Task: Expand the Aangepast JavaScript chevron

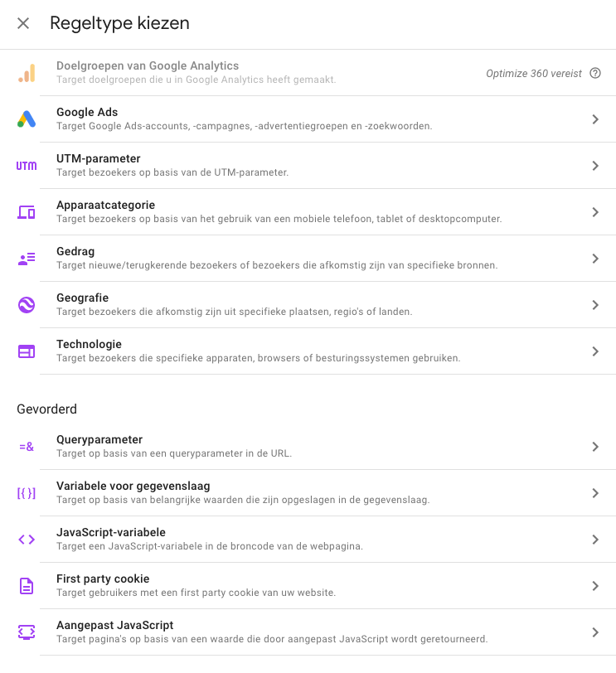Action: 595,632
